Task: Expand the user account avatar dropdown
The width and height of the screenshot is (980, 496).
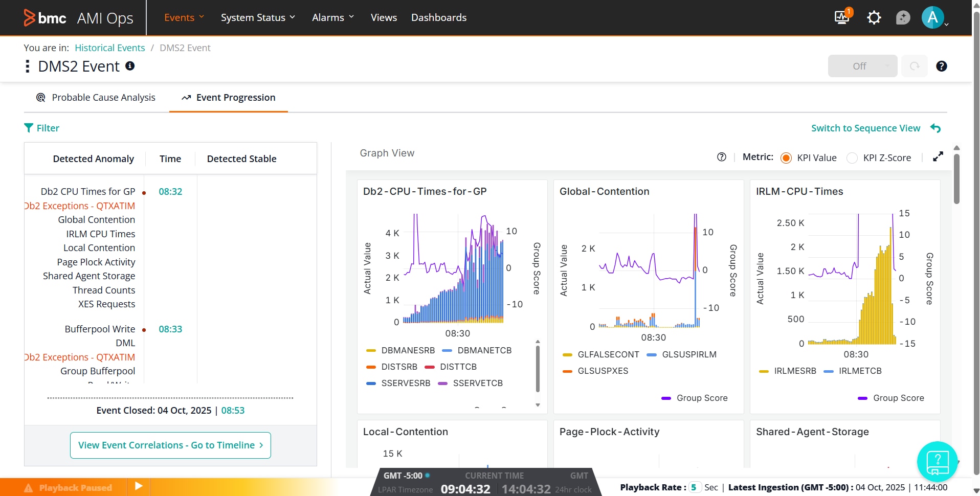Action: [934, 17]
